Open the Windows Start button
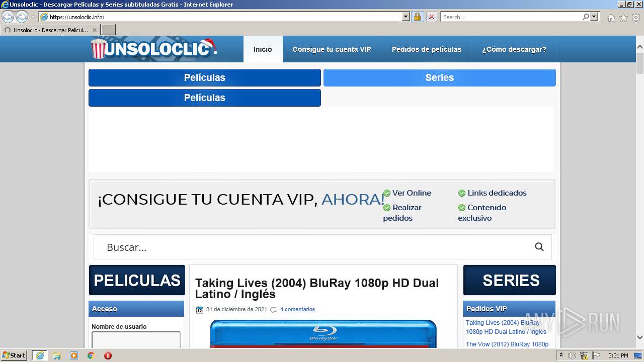 click(14, 355)
